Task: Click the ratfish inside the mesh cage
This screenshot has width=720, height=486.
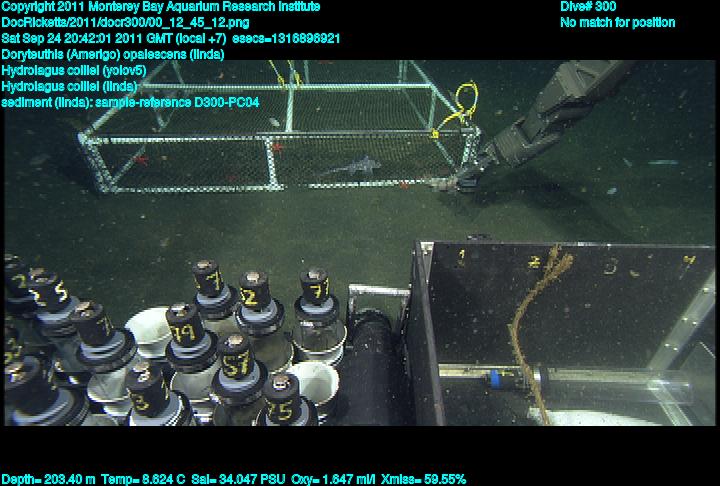Action: tap(352, 166)
